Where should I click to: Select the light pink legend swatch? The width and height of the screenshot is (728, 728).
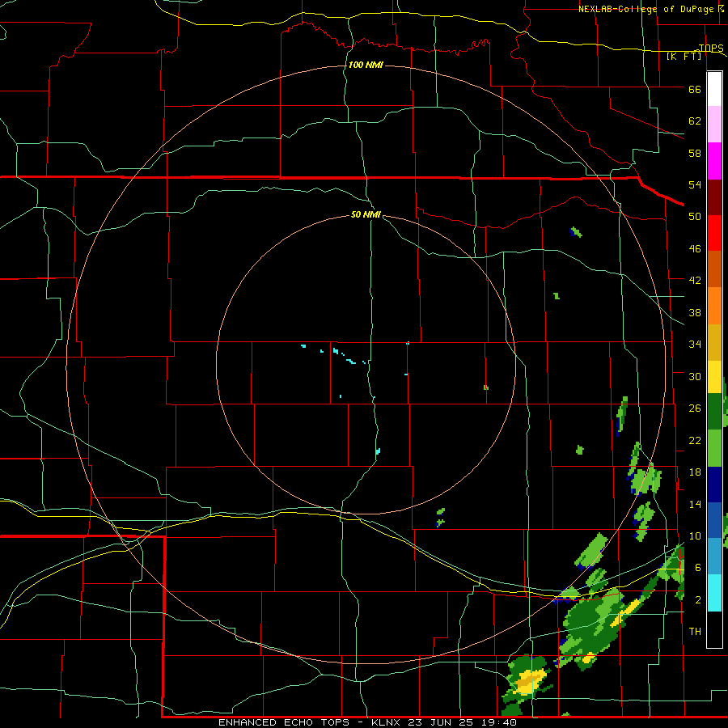[x=714, y=124]
